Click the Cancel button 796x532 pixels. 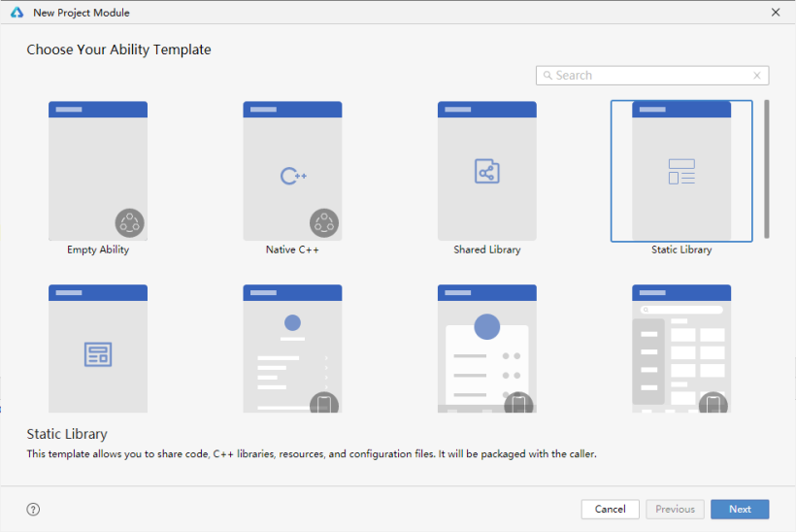pos(611,509)
